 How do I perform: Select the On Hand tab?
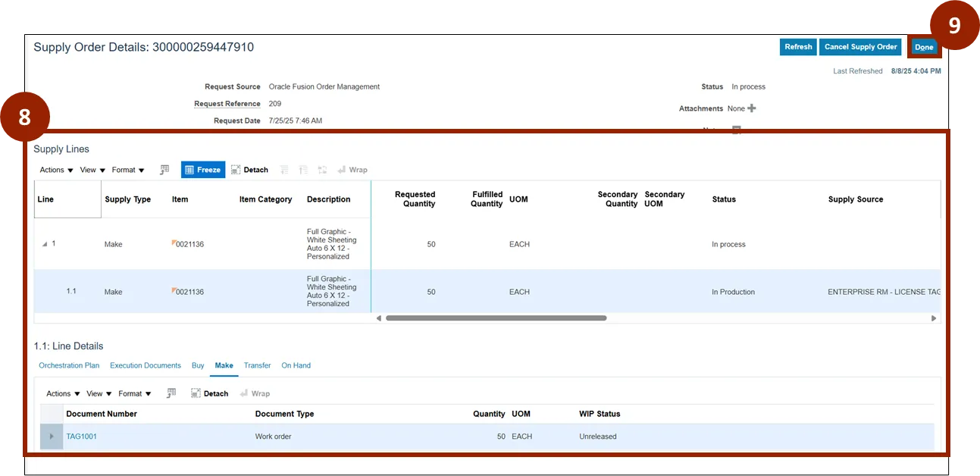coord(296,365)
